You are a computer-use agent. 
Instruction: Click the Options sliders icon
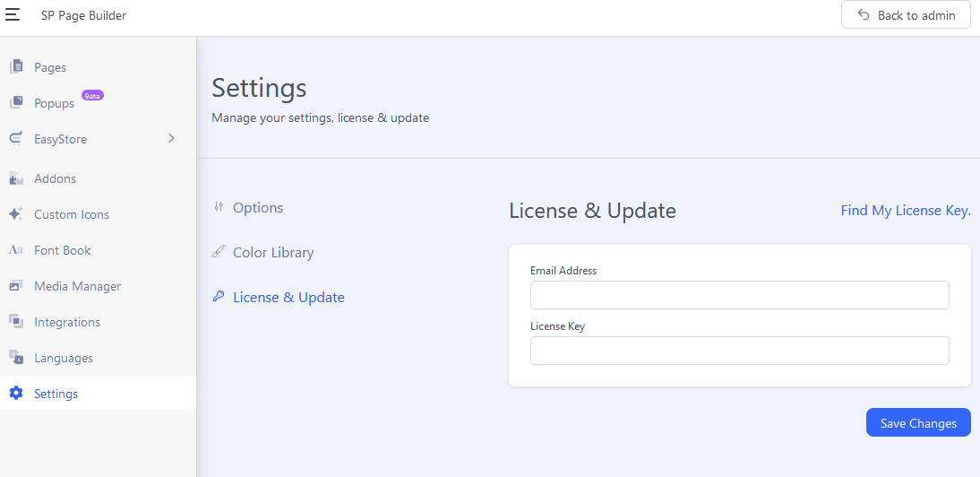coord(218,207)
